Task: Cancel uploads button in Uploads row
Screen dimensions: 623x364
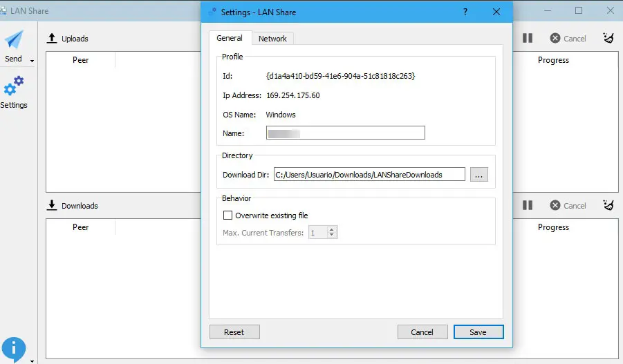Action: pos(568,38)
